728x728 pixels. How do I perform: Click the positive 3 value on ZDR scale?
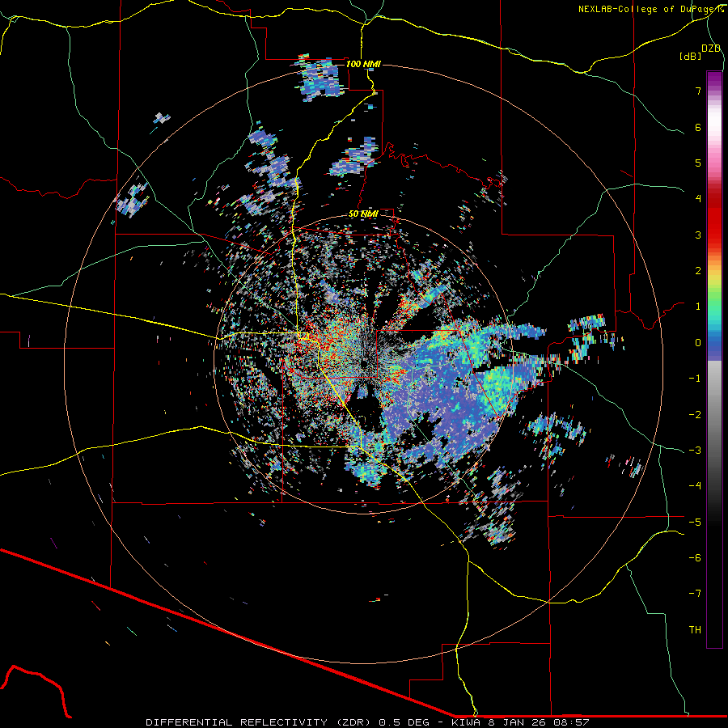[x=698, y=235]
